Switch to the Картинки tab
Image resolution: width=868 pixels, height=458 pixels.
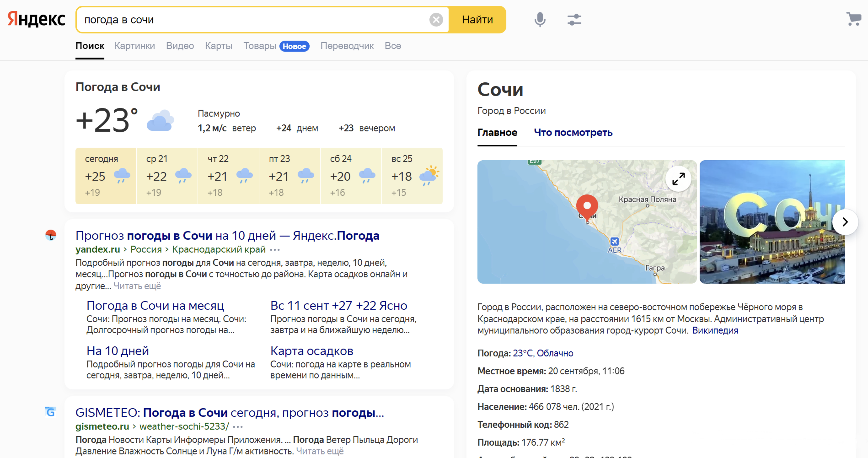tap(134, 46)
